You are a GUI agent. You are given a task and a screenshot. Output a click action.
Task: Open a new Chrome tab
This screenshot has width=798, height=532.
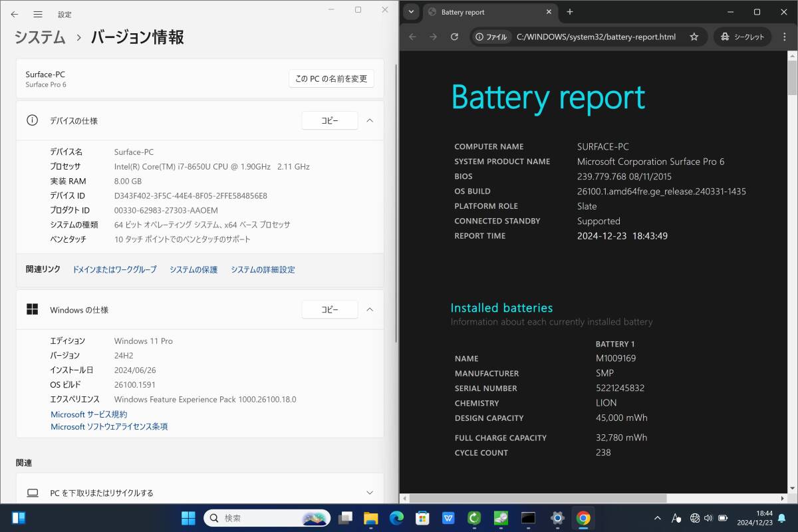pyautogui.click(x=570, y=12)
